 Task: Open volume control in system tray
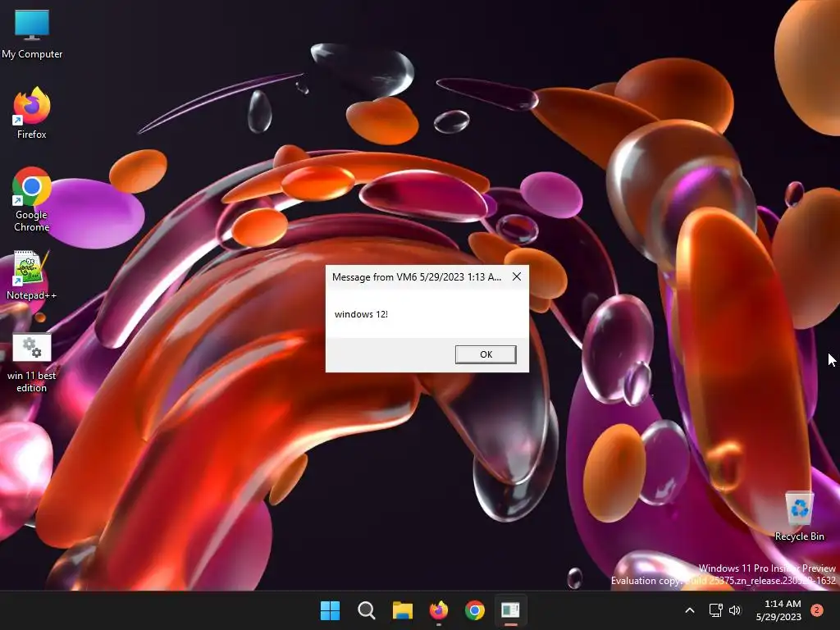[x=735, y=610]
